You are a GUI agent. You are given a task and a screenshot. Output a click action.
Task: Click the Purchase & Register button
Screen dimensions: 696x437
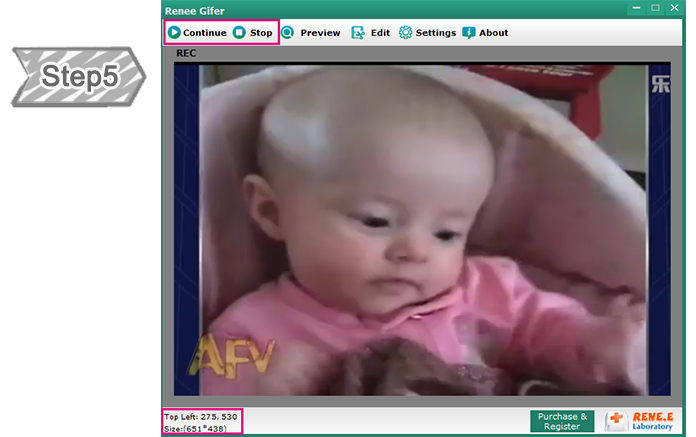click(x=562, y=421)
